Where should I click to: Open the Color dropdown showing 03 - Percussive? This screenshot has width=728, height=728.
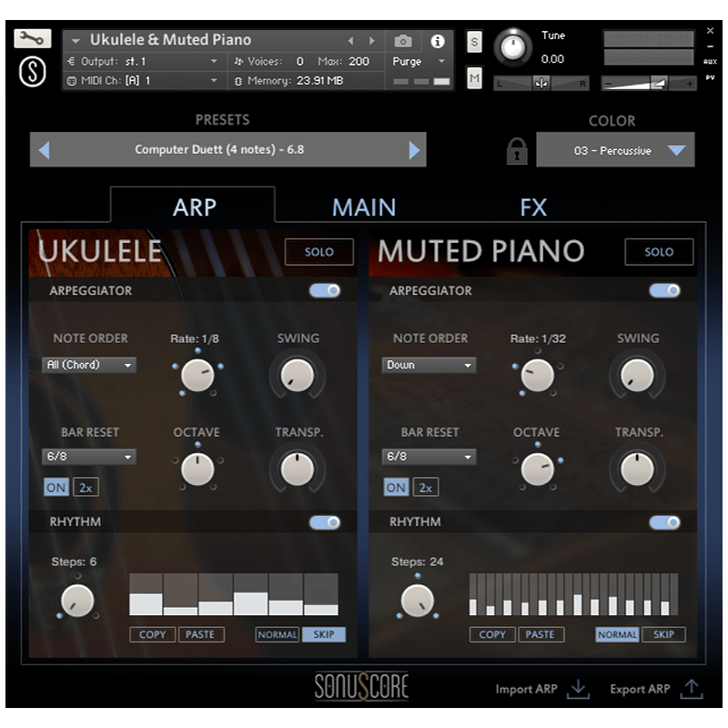coord(615,150)
